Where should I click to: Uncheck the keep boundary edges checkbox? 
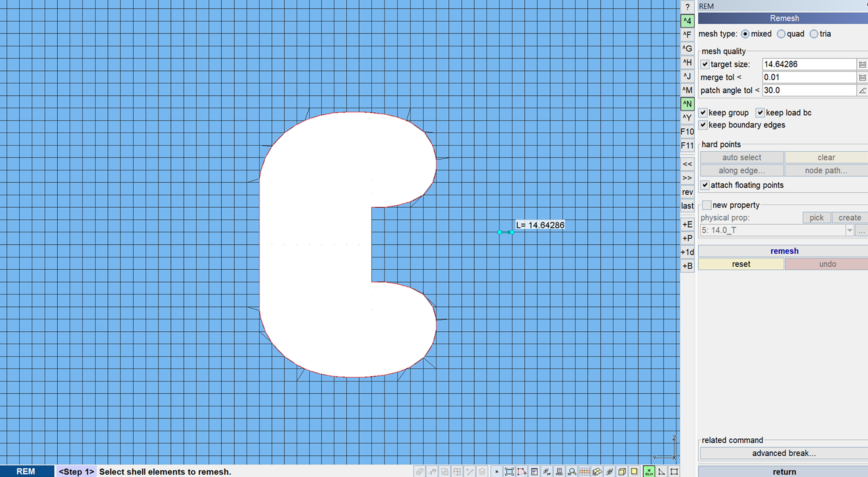(x=705, y=125)
